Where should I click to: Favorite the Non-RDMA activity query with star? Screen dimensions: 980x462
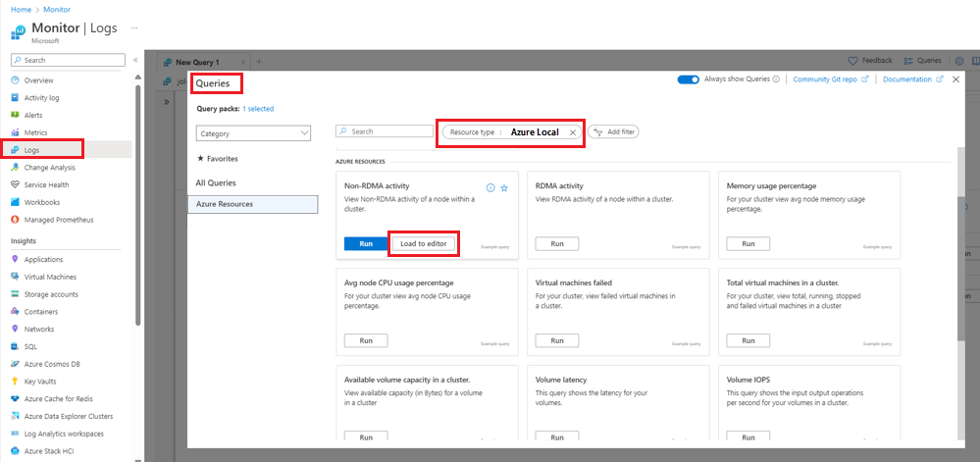pos(504,187)
